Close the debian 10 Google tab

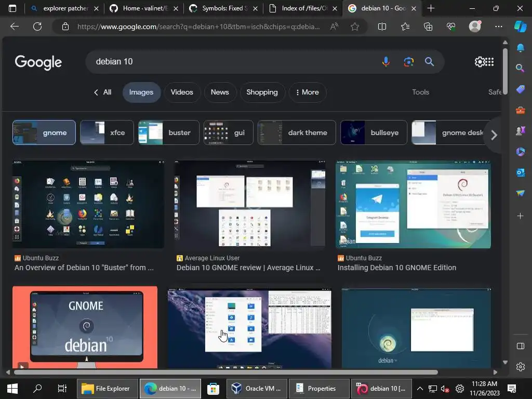coord(414,8)
